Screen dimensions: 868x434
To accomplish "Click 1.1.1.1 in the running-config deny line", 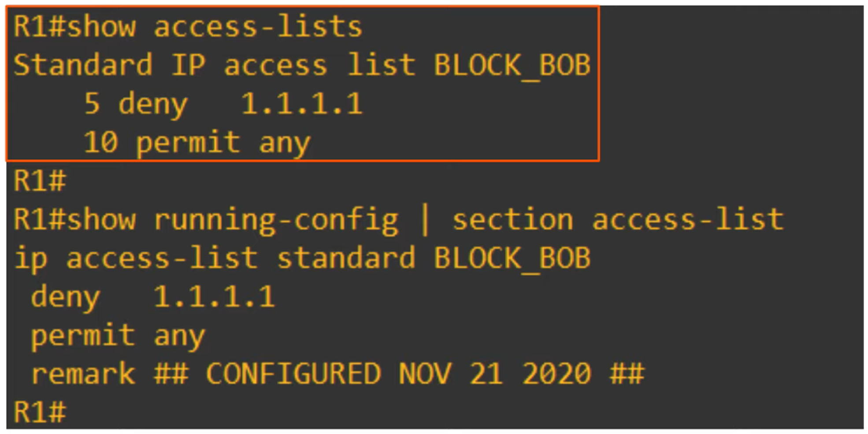I will [x=214, y=296].
